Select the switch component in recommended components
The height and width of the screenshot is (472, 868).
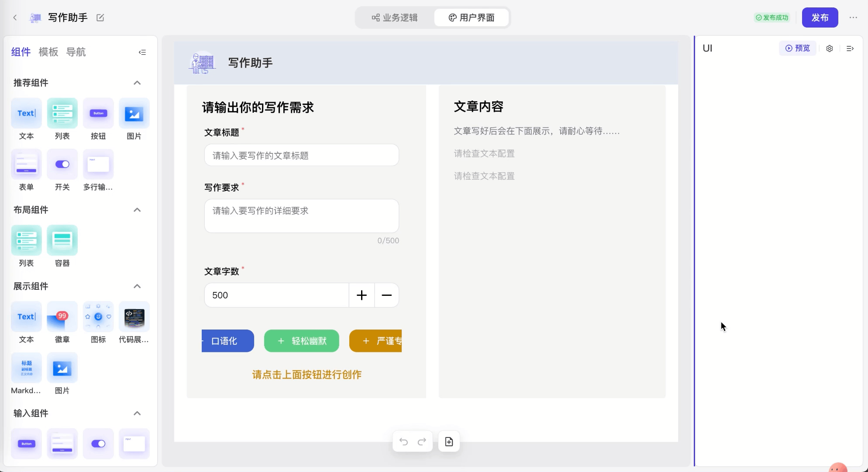(62, 165)
